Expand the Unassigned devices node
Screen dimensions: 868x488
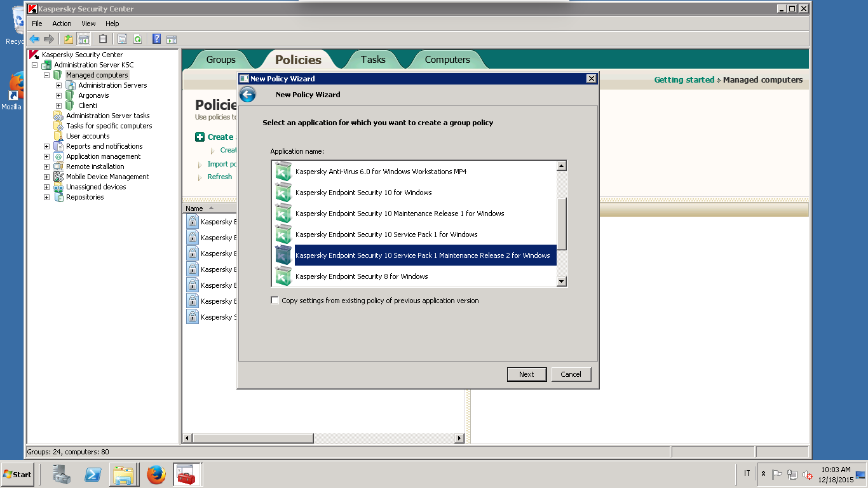(46, 187)
